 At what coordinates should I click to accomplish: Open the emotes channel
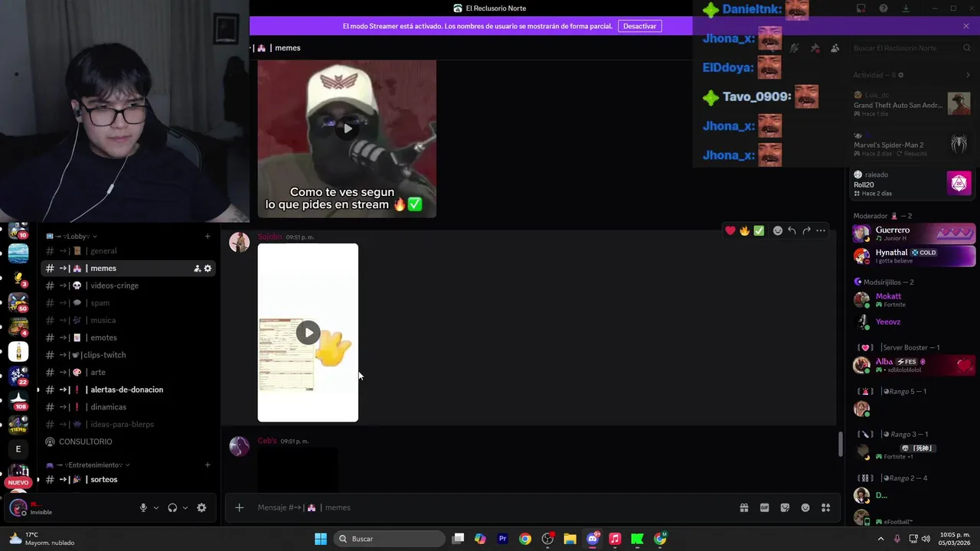[x=127, y=337]
